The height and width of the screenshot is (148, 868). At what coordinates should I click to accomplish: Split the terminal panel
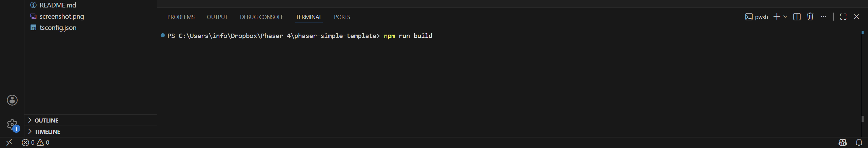(x=797, y=17)
